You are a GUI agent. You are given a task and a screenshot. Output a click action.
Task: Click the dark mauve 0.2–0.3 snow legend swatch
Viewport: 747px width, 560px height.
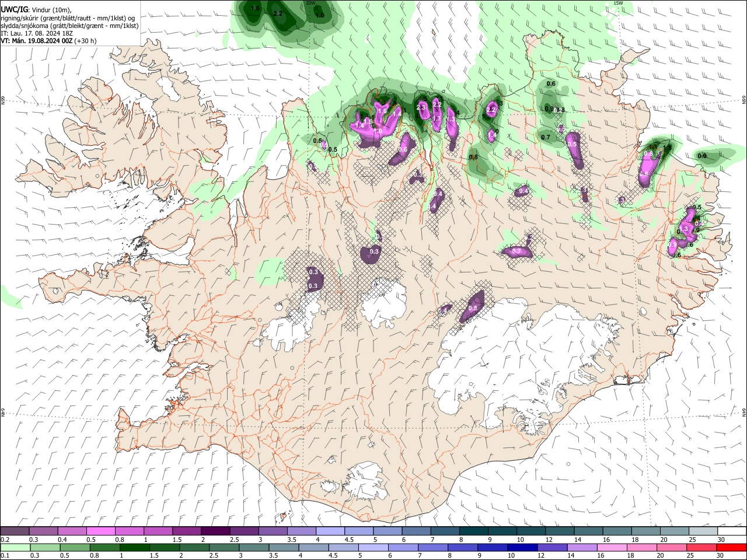point(15,531)
